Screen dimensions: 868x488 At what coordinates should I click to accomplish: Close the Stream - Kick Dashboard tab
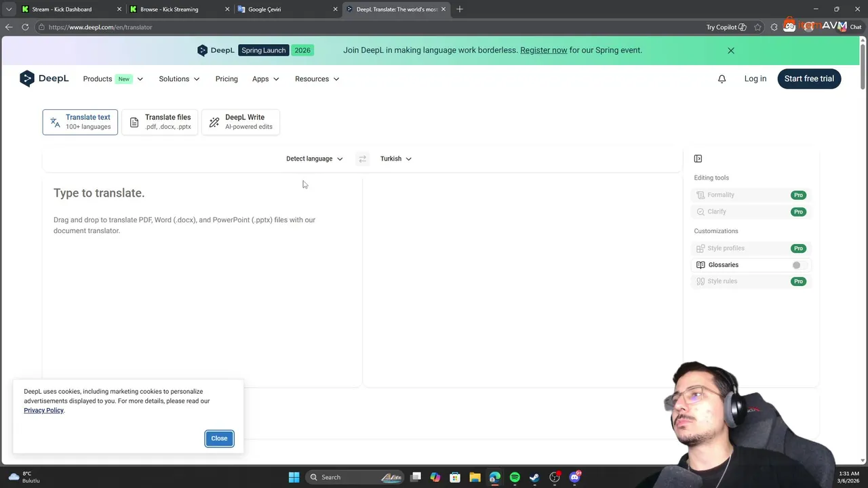119,9
